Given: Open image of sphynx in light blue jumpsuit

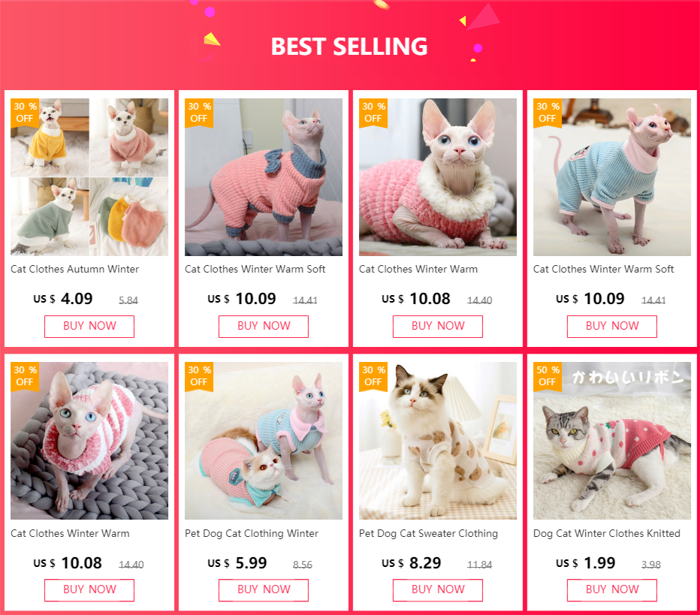Looking at the screenshot, I should click(612, 177).
